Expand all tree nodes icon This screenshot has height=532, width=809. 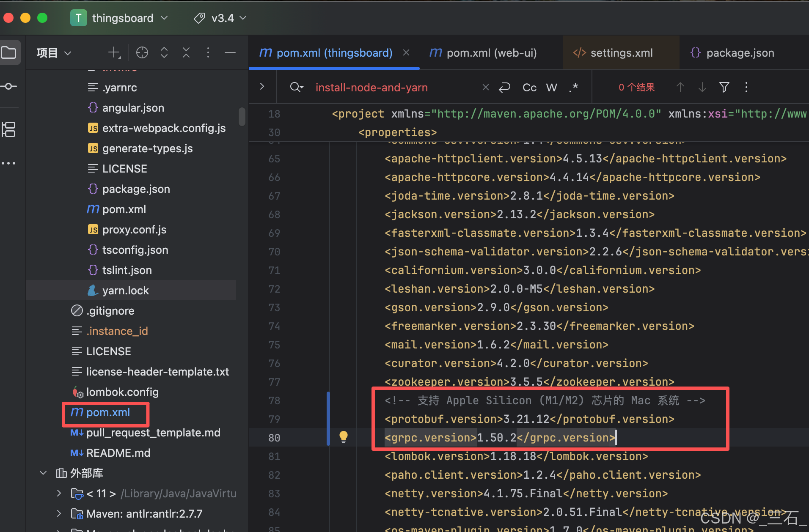click(x=164, y=52)
